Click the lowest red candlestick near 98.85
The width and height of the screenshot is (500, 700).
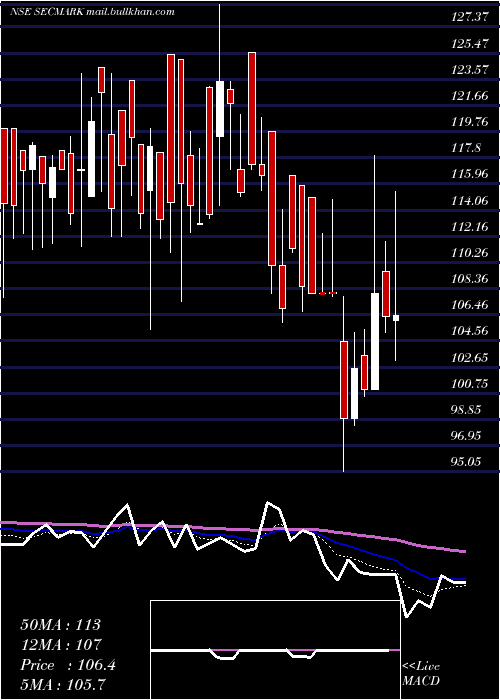[344, 380]
